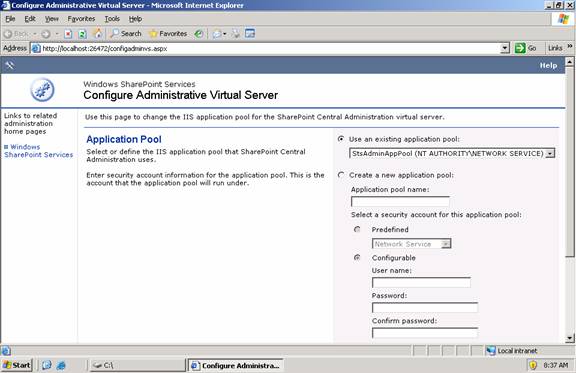Open the Help menu in menu bar

pos(135,19)
